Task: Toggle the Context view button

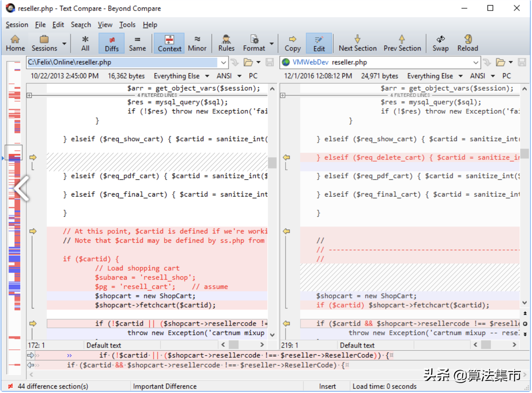Action: tap(169, 43)
